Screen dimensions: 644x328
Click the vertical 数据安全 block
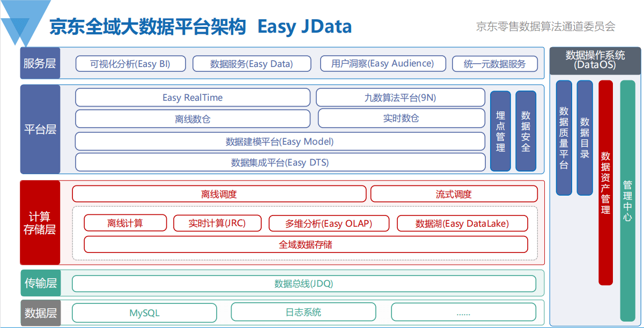tap(525, 131)
